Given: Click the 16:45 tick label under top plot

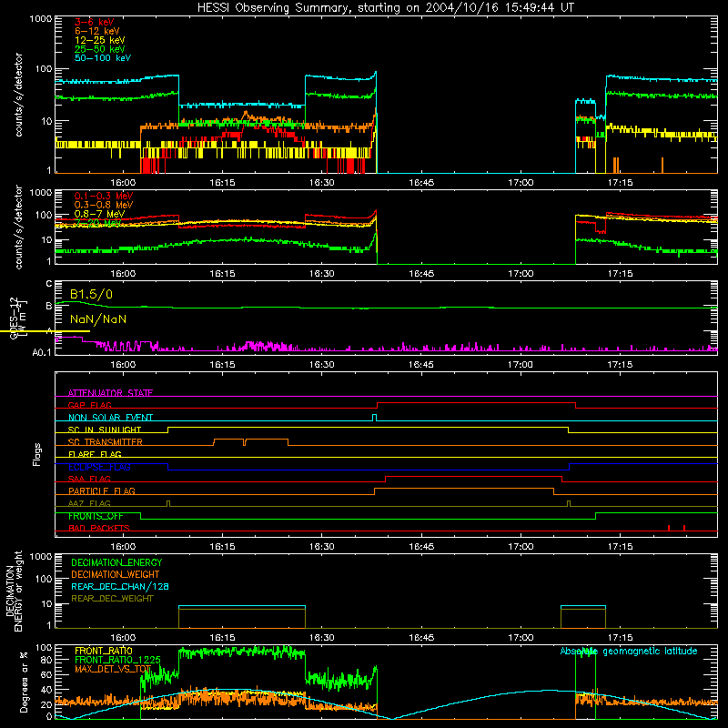Looking at the screenshot, I should [x=421, y=183].
